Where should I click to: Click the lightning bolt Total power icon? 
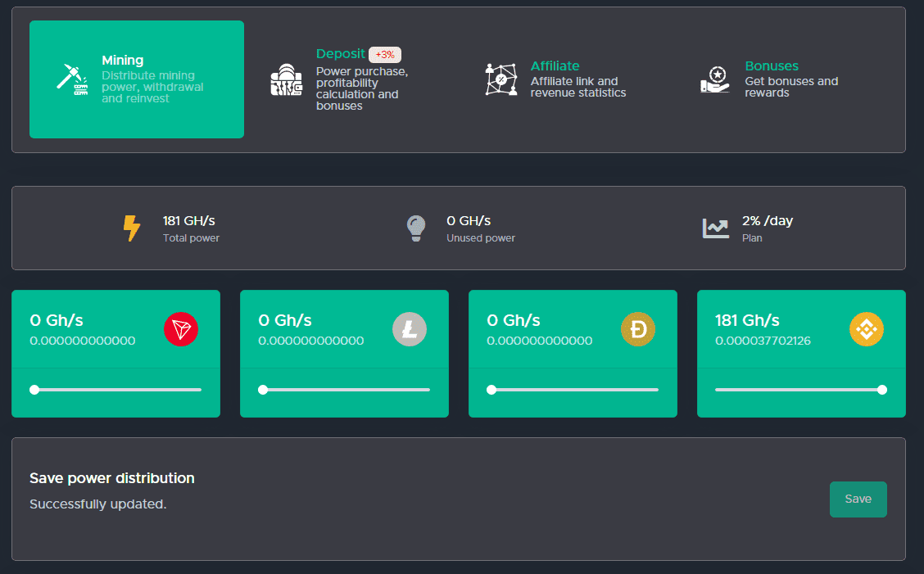pos(132,228)
